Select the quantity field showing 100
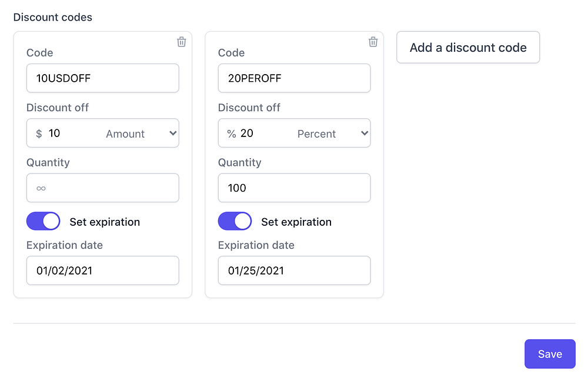The image size is (588, 381). point(294,188)
